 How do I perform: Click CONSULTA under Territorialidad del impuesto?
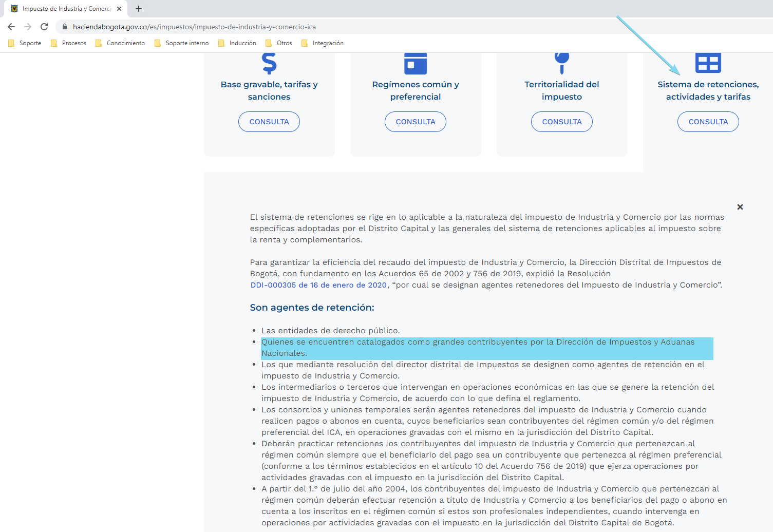coord(562,122)
